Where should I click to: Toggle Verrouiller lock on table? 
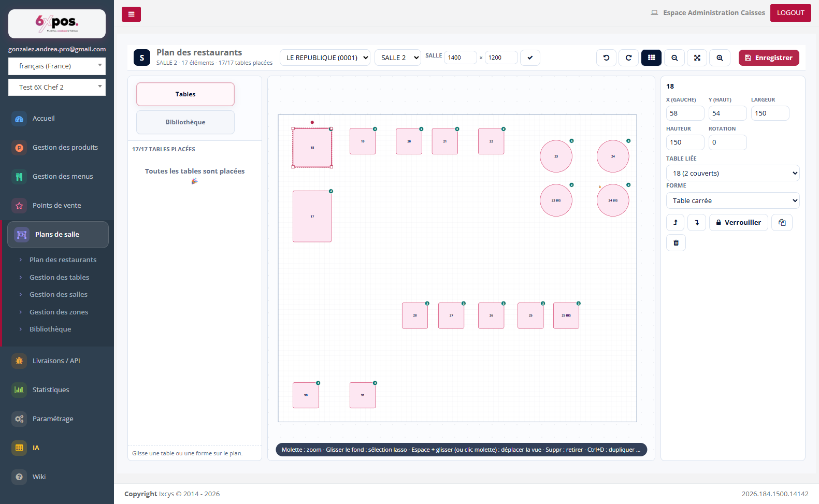coord(738,223)
